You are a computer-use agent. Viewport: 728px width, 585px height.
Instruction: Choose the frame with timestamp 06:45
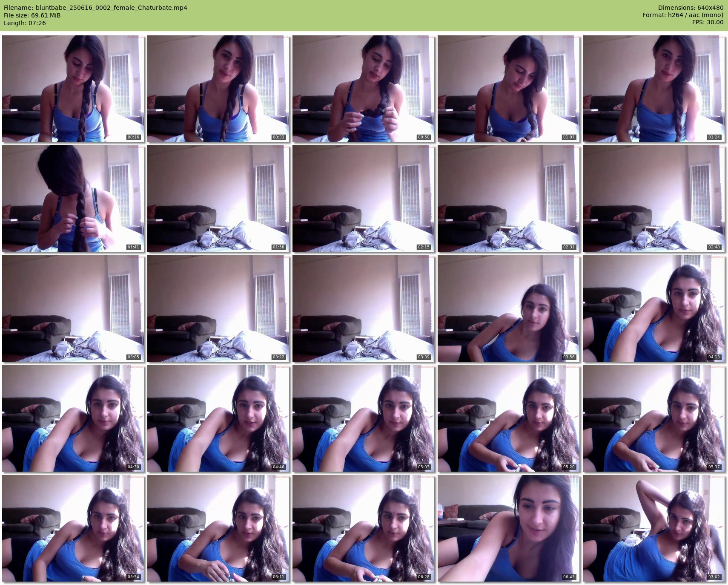pos(508,528)
